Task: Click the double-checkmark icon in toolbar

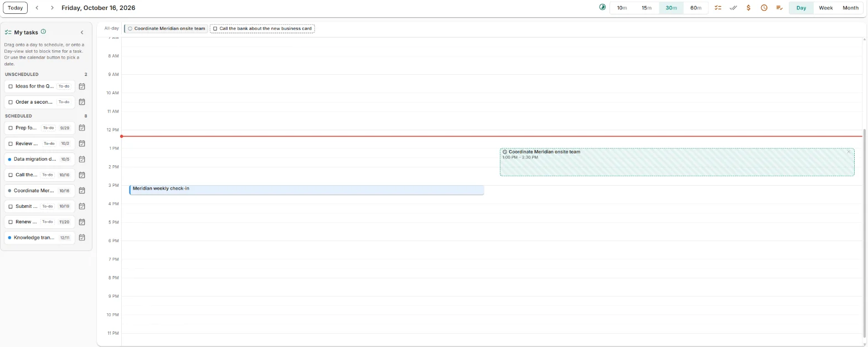Action: click(x=733, y=8)
